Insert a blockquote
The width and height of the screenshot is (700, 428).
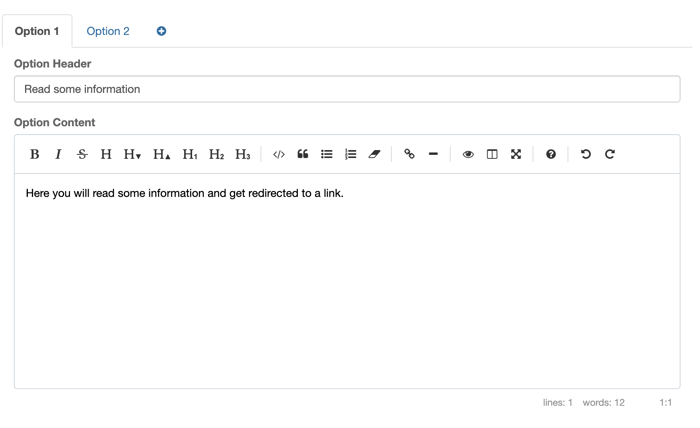click(x=303, y=154)
